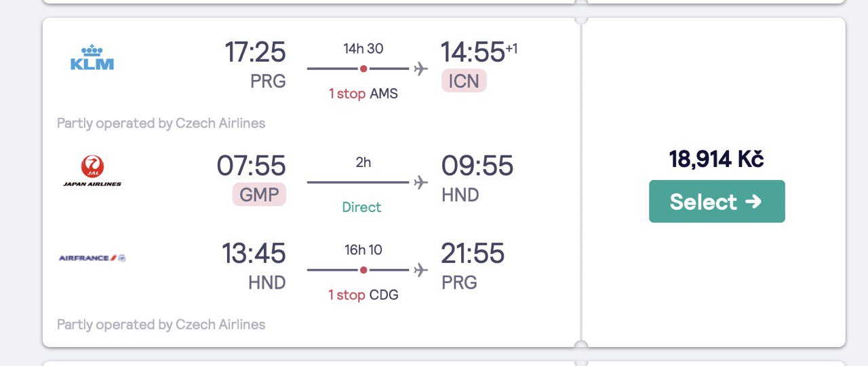Click the green Direct flight label
This screenshot has height=366, width=868.
[361, 207]
